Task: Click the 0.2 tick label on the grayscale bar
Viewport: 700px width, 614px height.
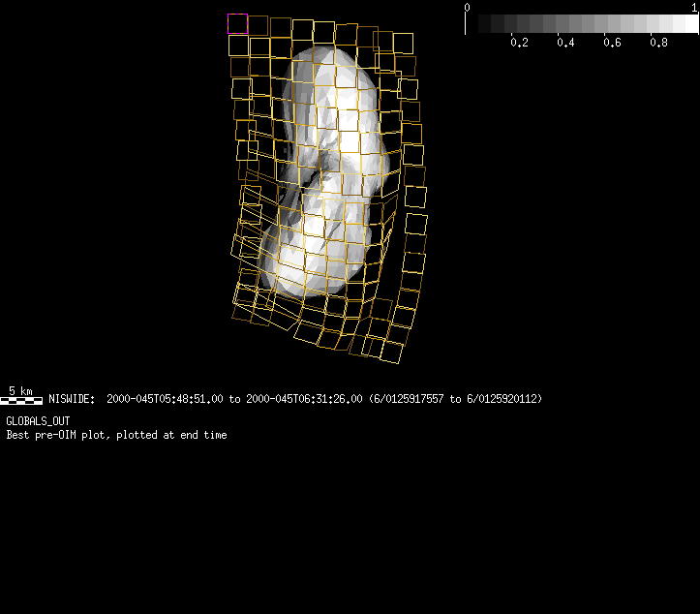Action: pos(519,43)
